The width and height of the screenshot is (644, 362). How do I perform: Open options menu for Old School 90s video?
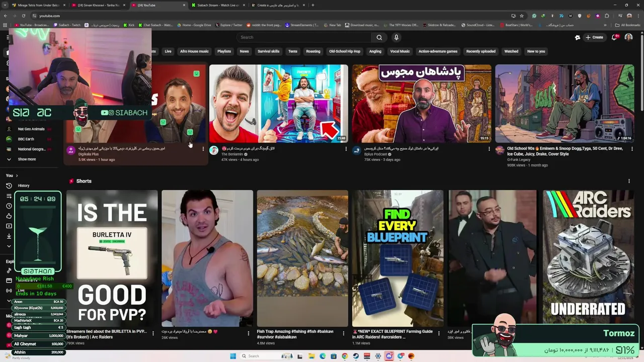tap(632, 149)
